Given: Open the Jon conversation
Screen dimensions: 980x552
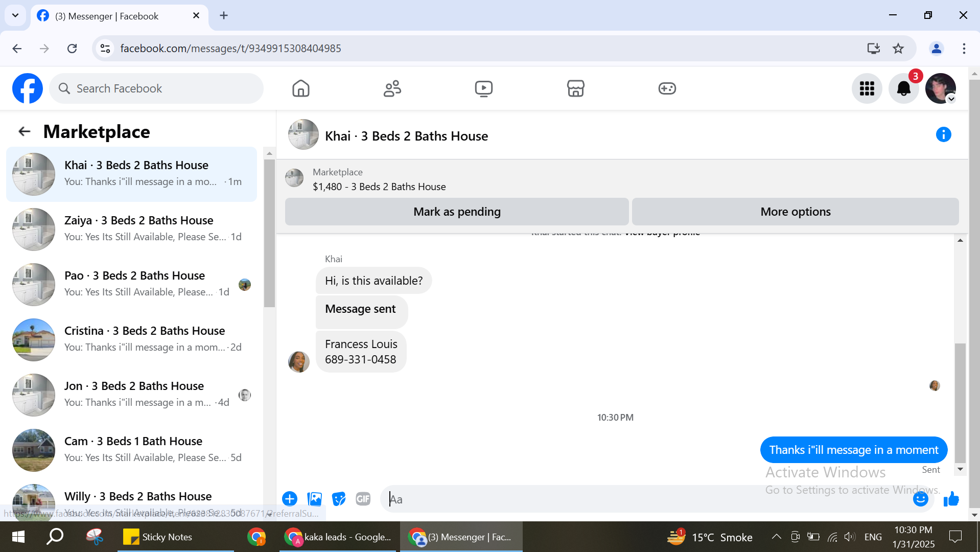Looking at the screenshot, I should 132,395.
